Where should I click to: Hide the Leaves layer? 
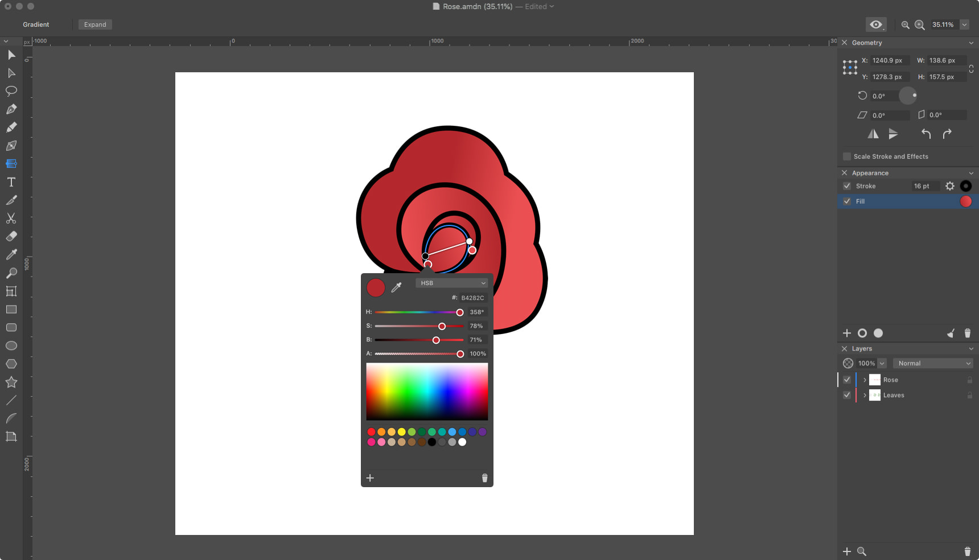pos(847,395)
